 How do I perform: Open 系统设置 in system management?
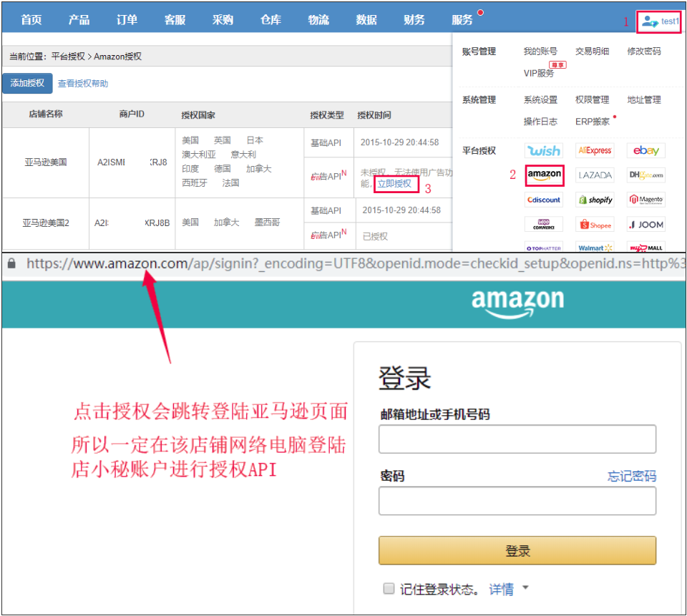click(540, 100)
